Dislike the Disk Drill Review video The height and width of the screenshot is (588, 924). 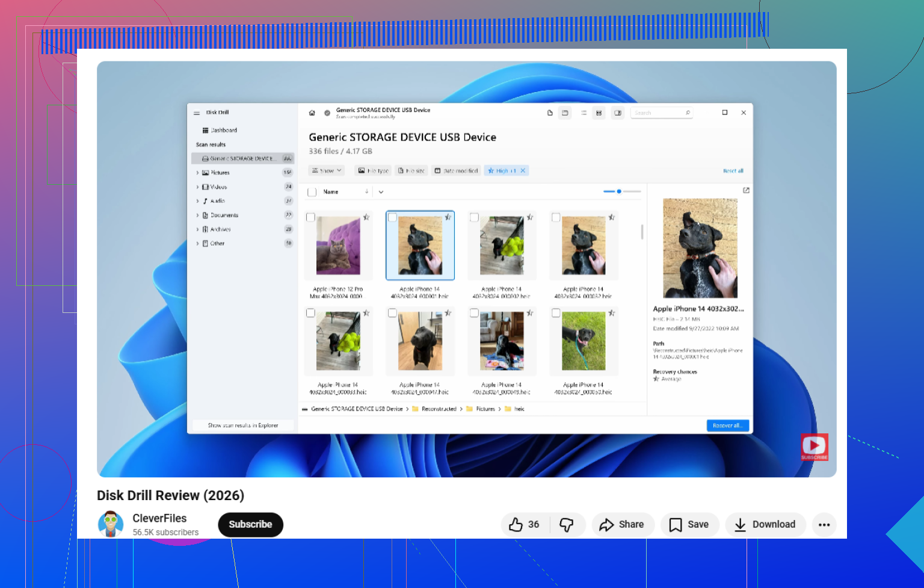coord(566,525)
